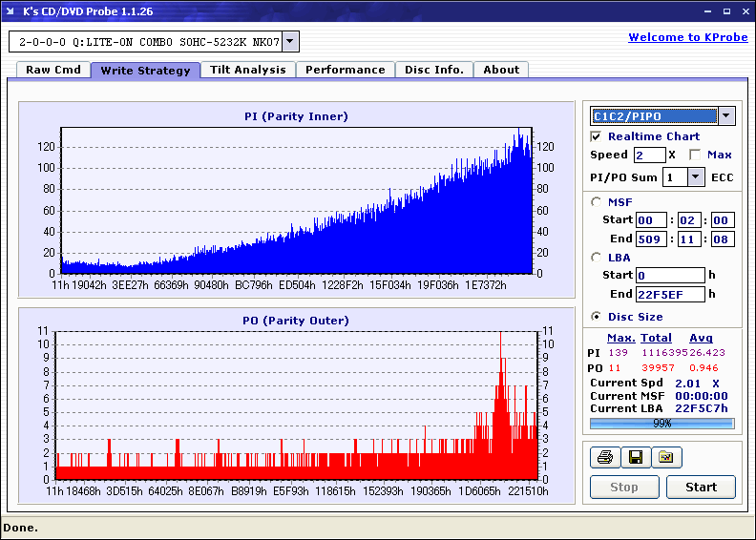Click the KProbe title bar app icon
Viewport: 756px width, 540px height.
click(10, 11)
